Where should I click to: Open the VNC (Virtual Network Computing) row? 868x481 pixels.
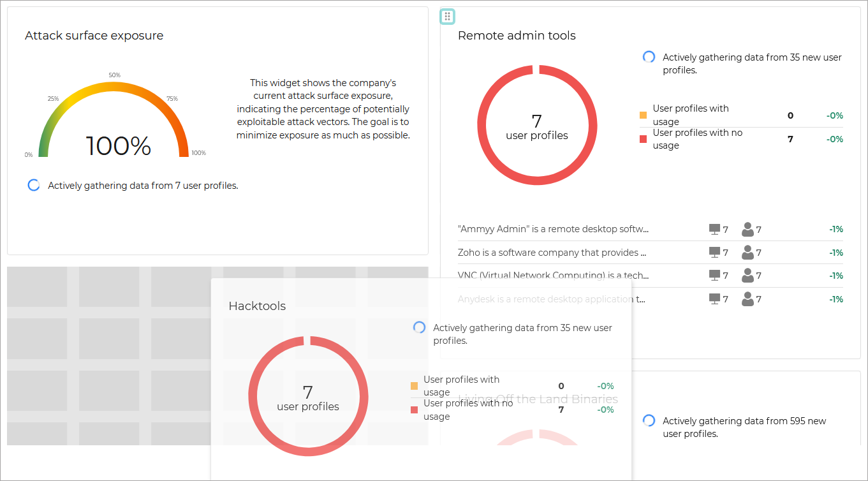tap(651, 276)
